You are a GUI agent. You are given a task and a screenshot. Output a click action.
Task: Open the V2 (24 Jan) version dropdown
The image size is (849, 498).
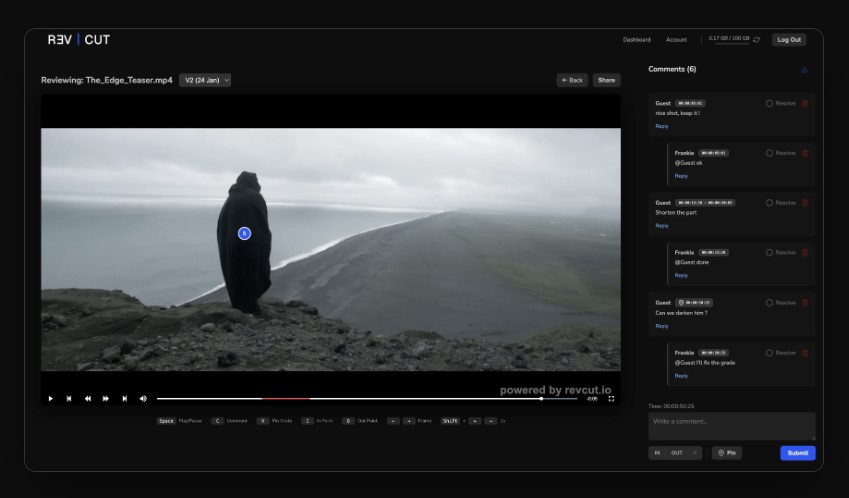[205, 80]
